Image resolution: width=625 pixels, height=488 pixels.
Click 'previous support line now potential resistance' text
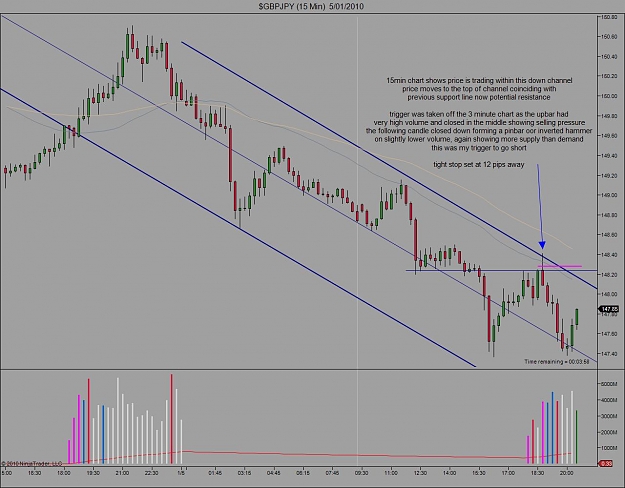(479, 97)
